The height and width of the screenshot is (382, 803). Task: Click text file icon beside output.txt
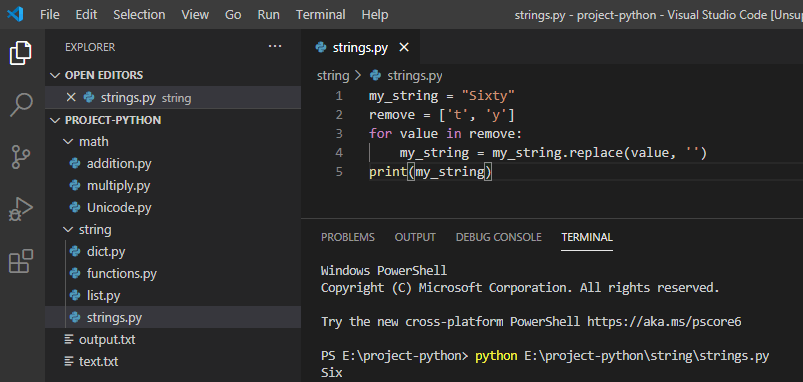69,339
